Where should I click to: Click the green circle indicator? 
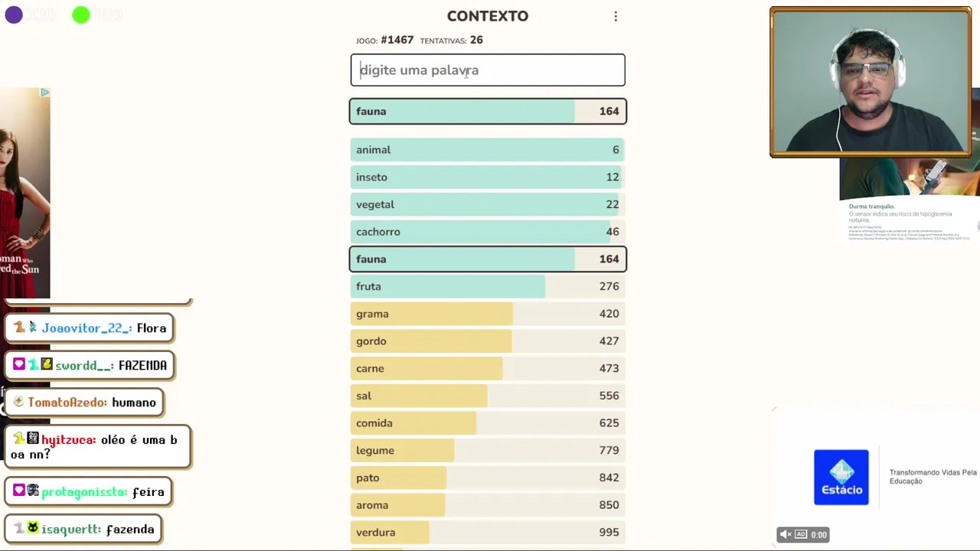[x=80, y=15]
